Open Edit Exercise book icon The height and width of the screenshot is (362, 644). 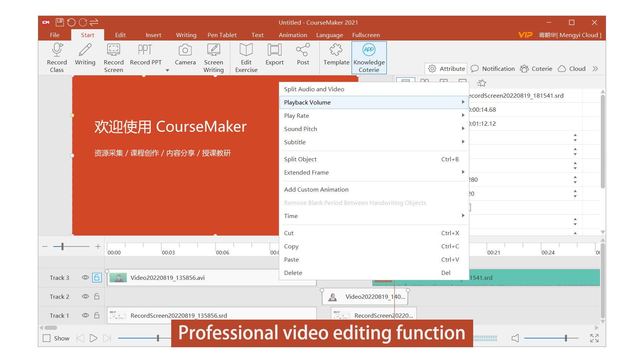tap(246, 50)
